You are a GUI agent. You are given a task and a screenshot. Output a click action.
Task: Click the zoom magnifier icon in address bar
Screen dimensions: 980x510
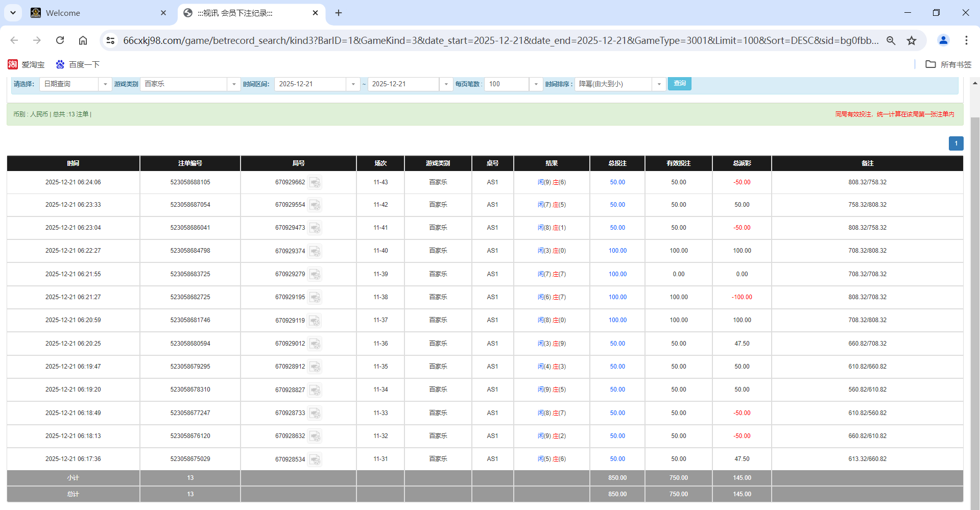tap(891, 40)
